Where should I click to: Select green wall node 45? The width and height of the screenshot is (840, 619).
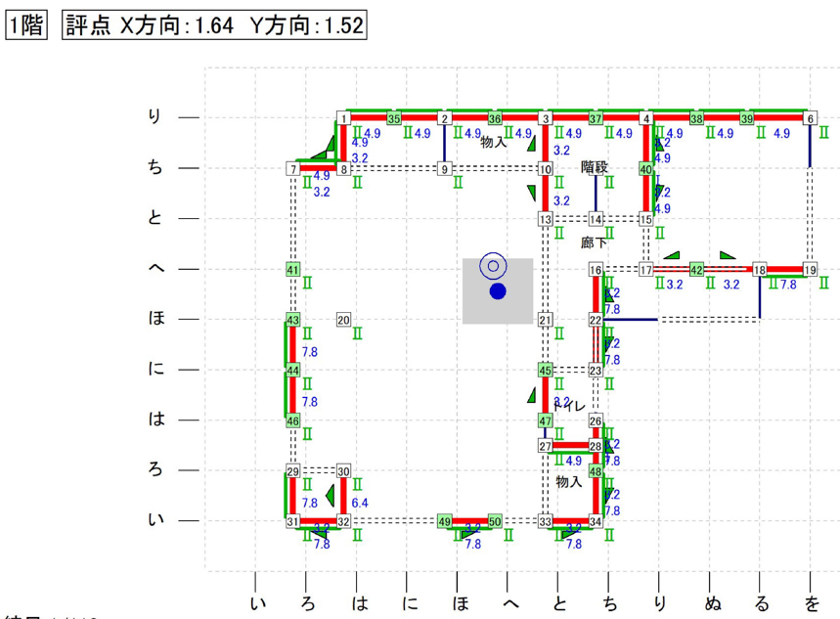point(545,371)
